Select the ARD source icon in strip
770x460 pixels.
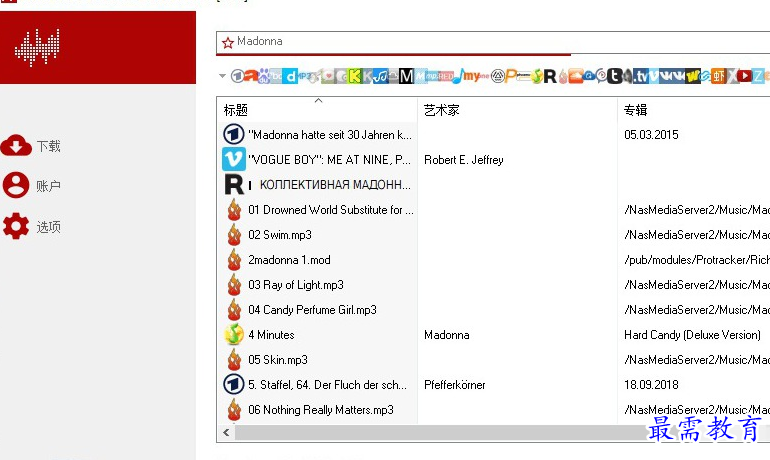click(x=237, y=76)
